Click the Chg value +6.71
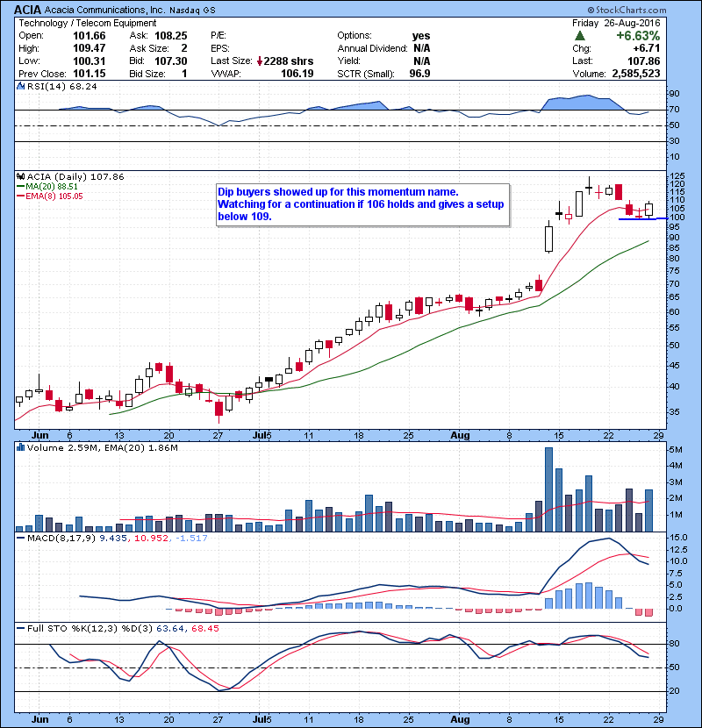 (x=646, y=48)
